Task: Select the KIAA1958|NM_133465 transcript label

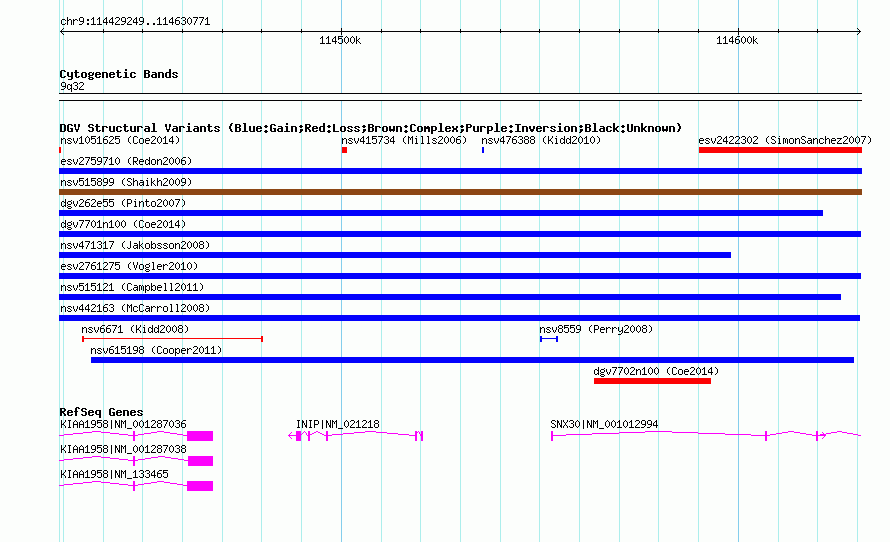Action: tap(114, 474)
